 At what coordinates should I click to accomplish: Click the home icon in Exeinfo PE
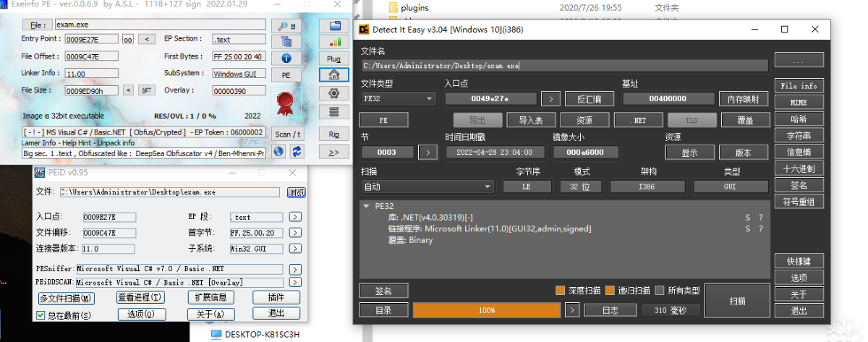tap(333, 74)
